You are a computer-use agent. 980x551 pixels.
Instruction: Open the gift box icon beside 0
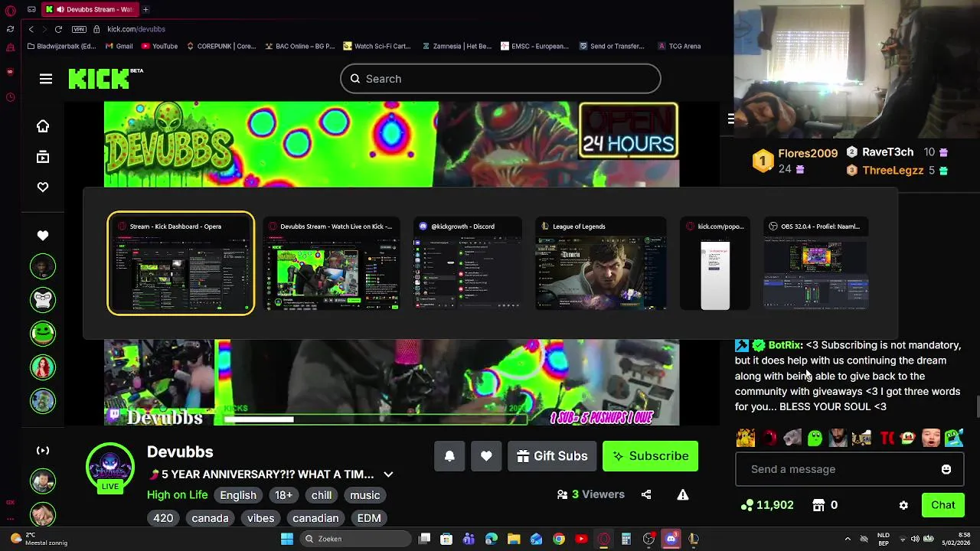(x=818, y=505)
